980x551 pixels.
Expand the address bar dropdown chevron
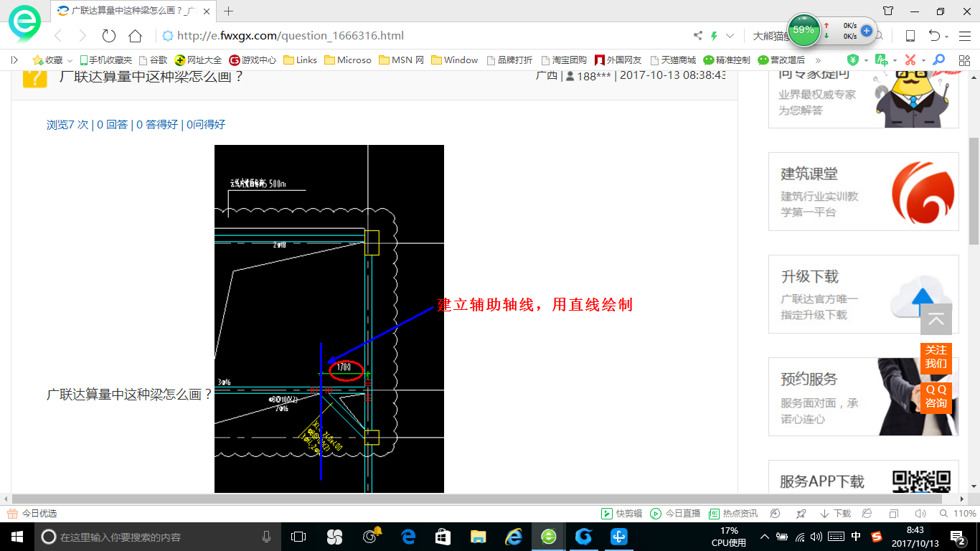(x=730, y=36)
